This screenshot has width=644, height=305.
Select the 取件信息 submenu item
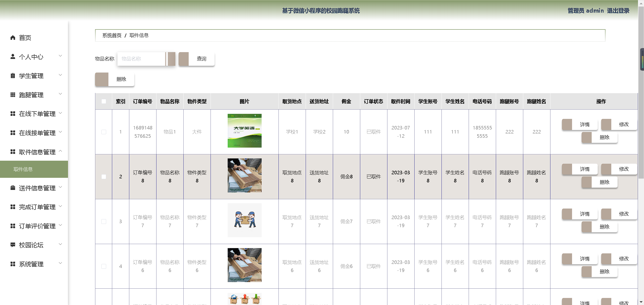click(x=23, y=169)
